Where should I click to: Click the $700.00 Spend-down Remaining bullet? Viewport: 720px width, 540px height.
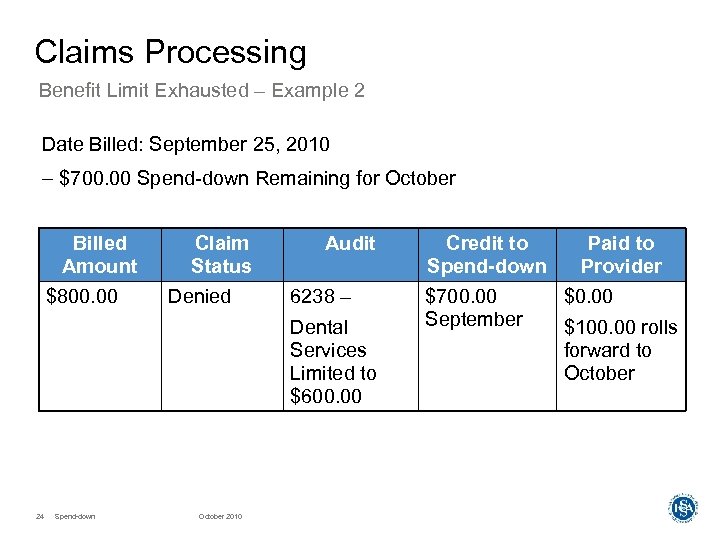point(249,179)
